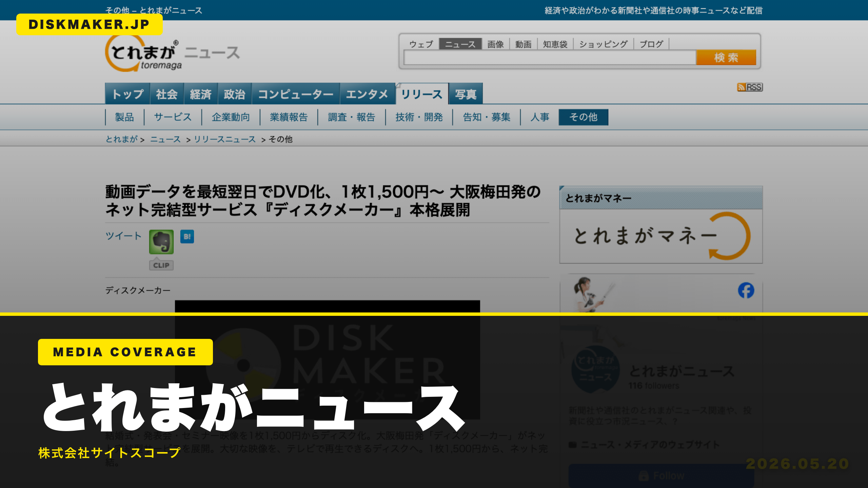
Task: Click the その他 – とれまがニュース header text
Action: 154,11
